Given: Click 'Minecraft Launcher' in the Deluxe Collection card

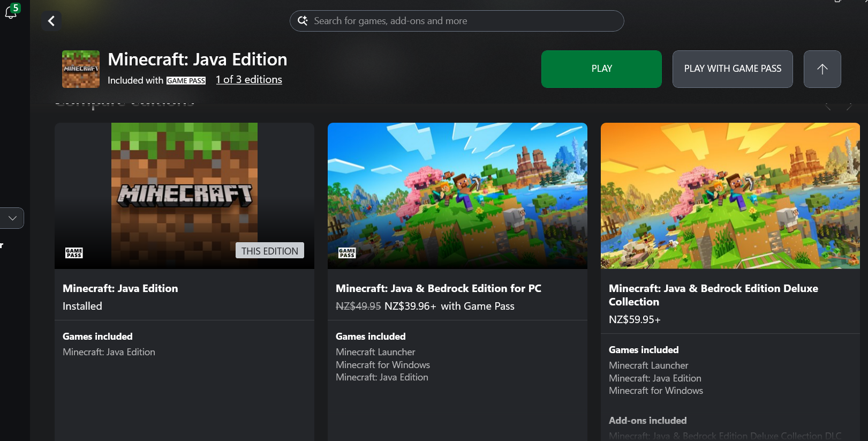Looking at the screenshot, I should tap(648, 365).
